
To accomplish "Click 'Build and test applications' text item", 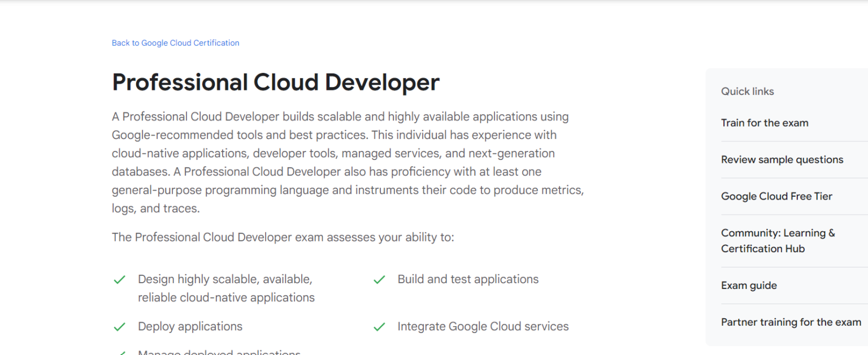I will (468, 279).
